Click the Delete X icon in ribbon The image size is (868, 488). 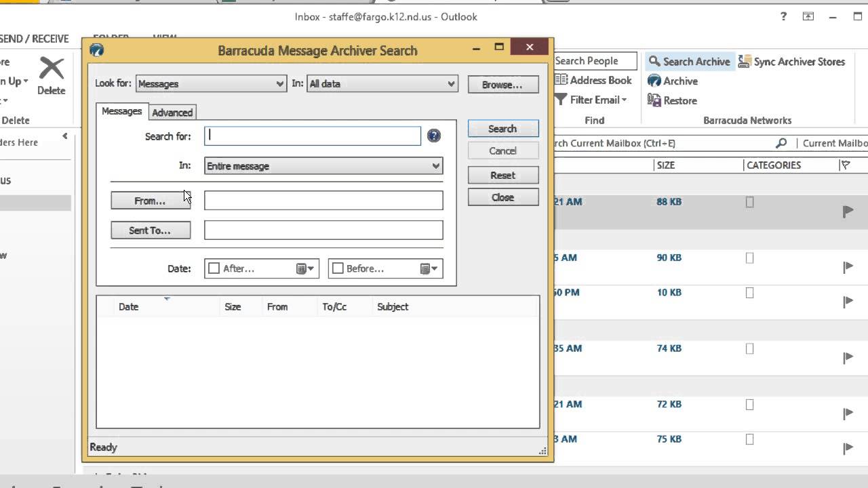[x=52, y=68]
